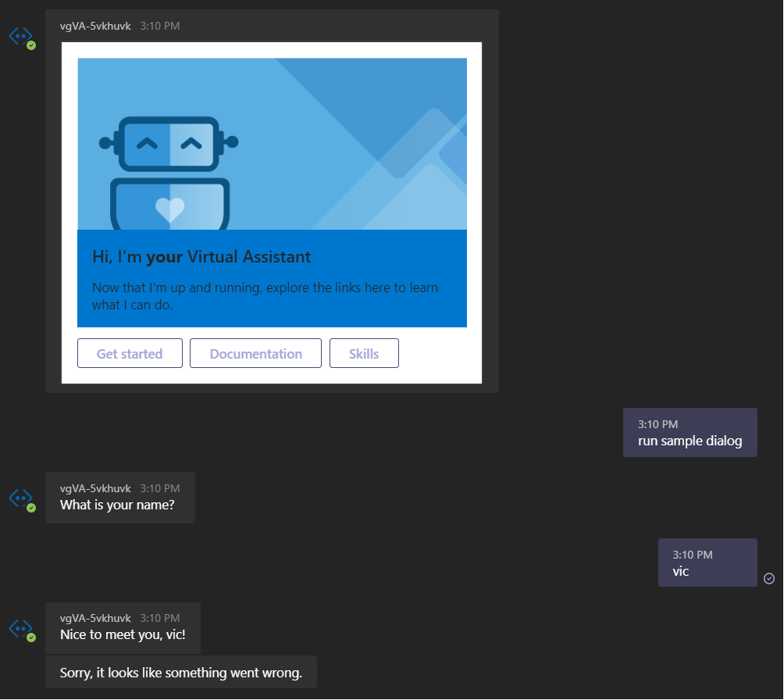Screen dimensions: 784x700
Task: Click the bot avatar next to "What is your name?"
Action: tap(22, 498)
